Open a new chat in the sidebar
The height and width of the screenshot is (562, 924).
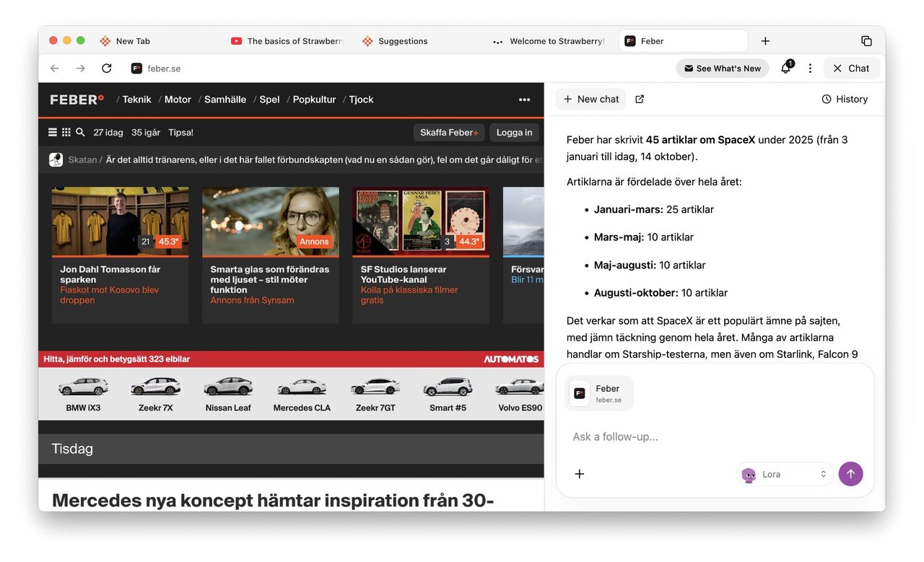click(590, 99)
